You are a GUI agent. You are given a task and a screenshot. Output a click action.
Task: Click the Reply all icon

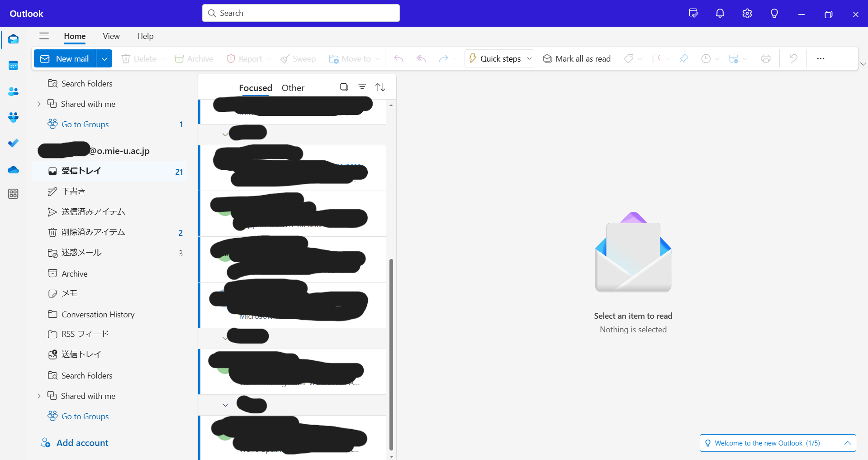click(421, 58)
